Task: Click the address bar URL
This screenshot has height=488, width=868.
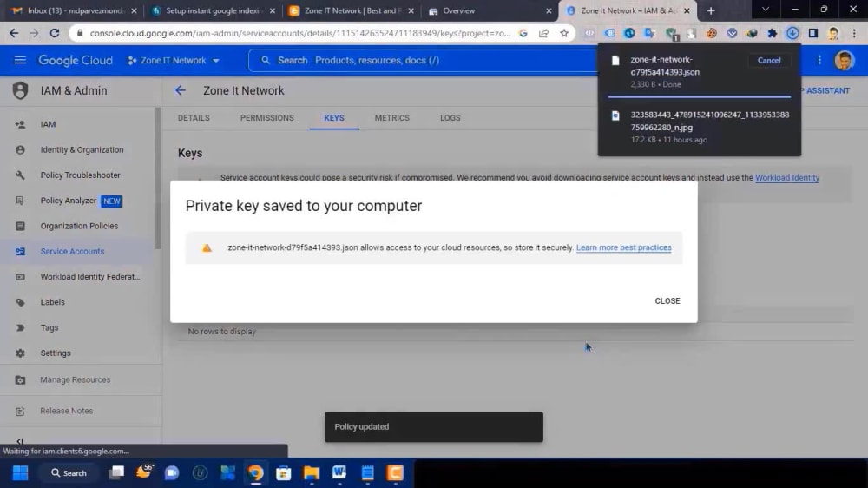Action: point(299,33)
